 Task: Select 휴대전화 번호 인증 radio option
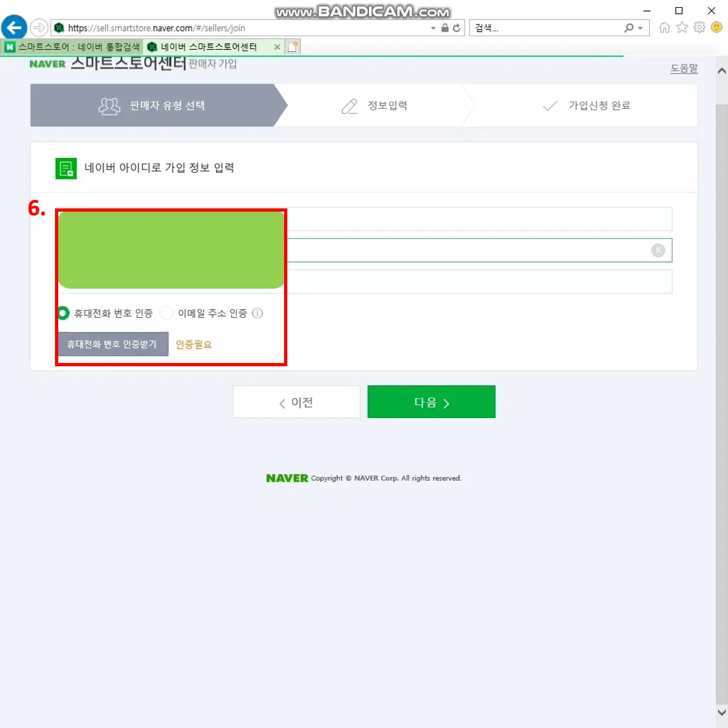point(63,313)
